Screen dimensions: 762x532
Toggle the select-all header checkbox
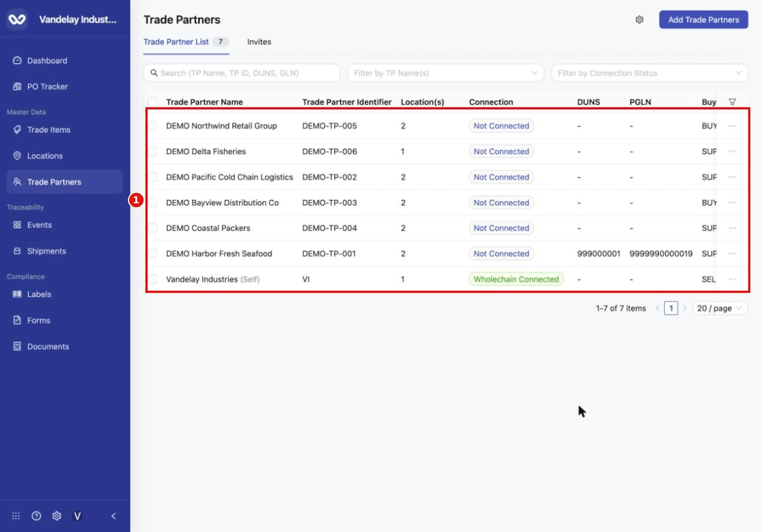point(152,102)
